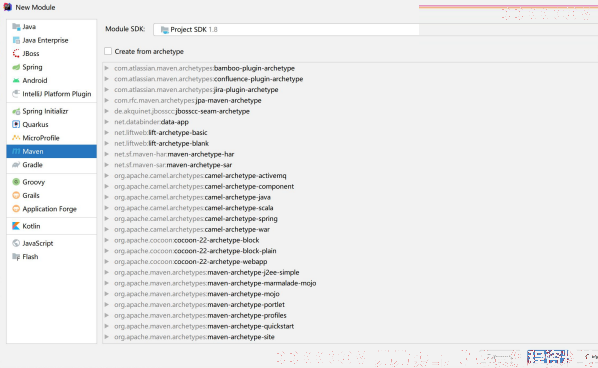Select maven-archetype-portlet row

(350, 305)
